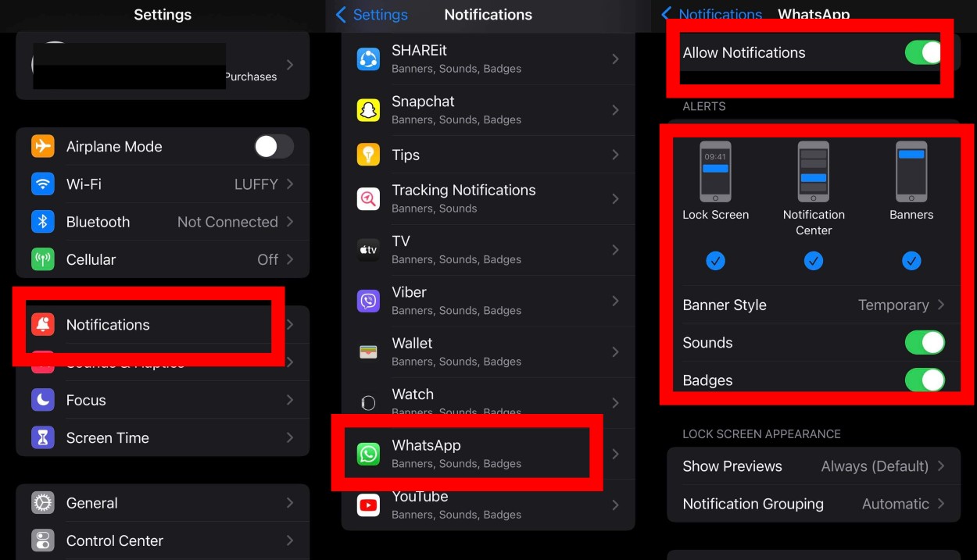The image size is (977, 560).
Task: Open WhatsApp in the Notifications list
Action: point(488,454)
